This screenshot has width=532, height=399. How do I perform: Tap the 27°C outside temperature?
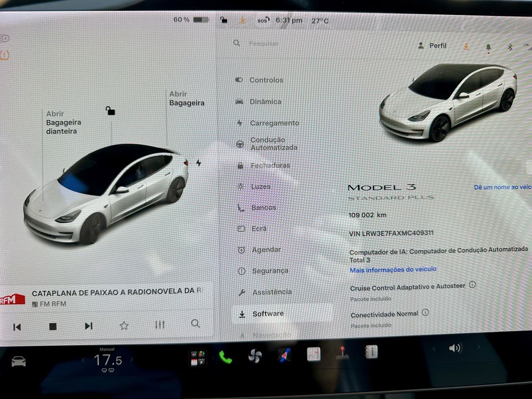pyautogui.click(x=320, y=21)
